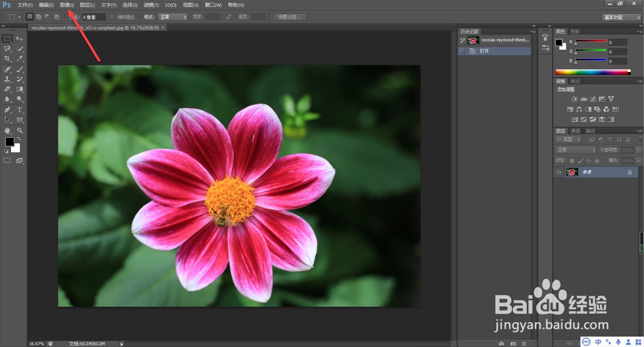644x347 pixels.
Task: Add Levels adjustment
Action: pos(584,99)
